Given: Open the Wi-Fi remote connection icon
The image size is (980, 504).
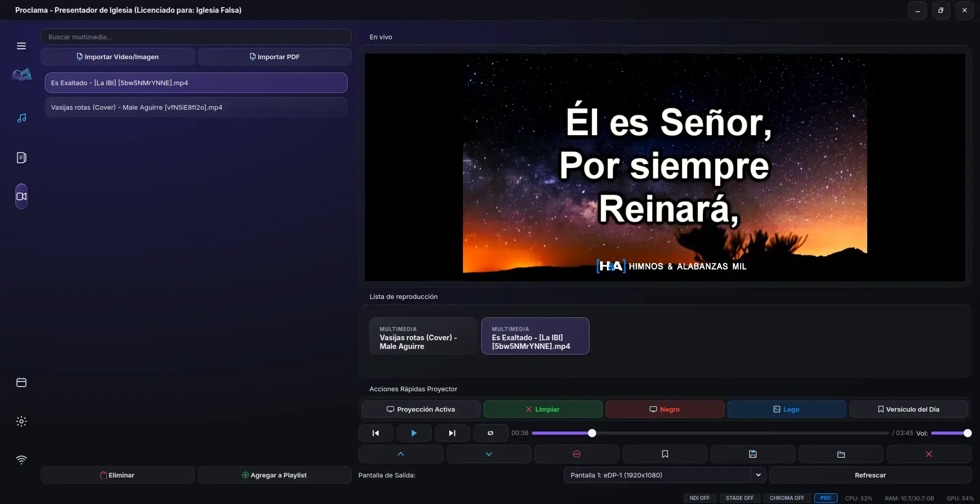Looking at the screenshot, I should pyautogui.click(x=21, y=460).
